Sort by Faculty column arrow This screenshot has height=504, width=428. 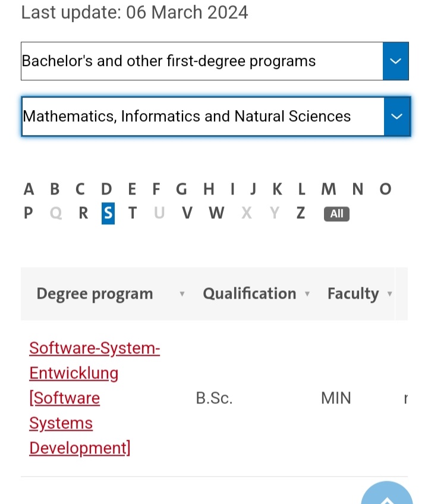[x=389, y=294]
